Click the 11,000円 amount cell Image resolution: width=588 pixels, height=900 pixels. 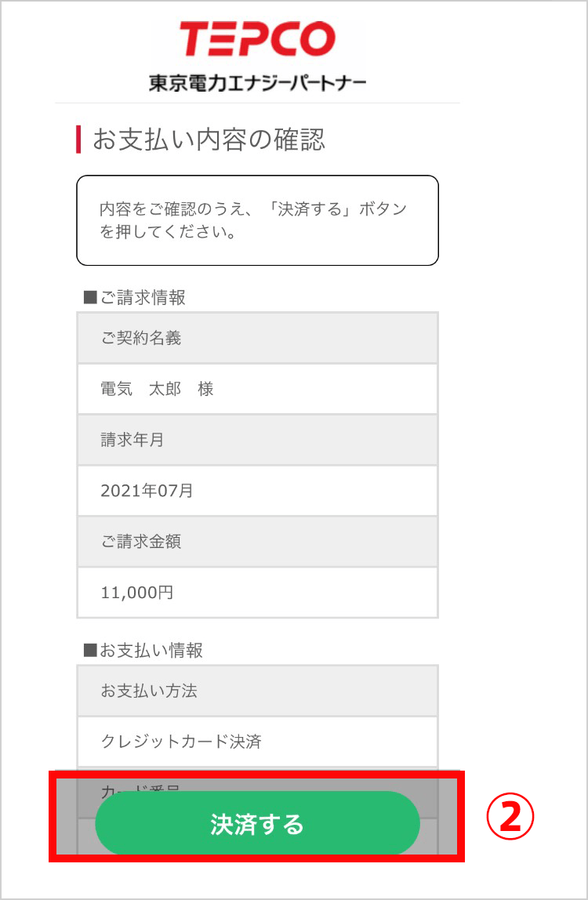(x=257, y=593)
